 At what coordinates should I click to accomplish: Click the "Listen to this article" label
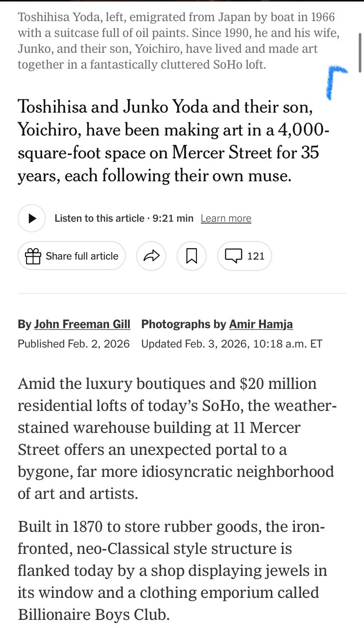click(99, 218)
